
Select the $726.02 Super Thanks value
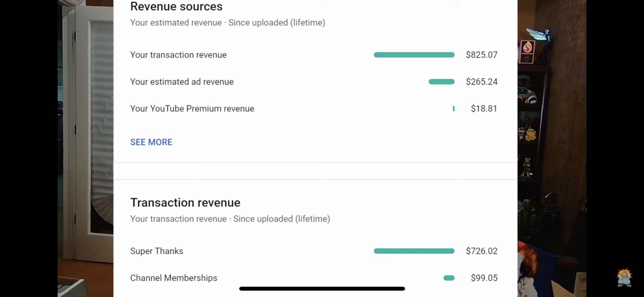tap(482, 251)
